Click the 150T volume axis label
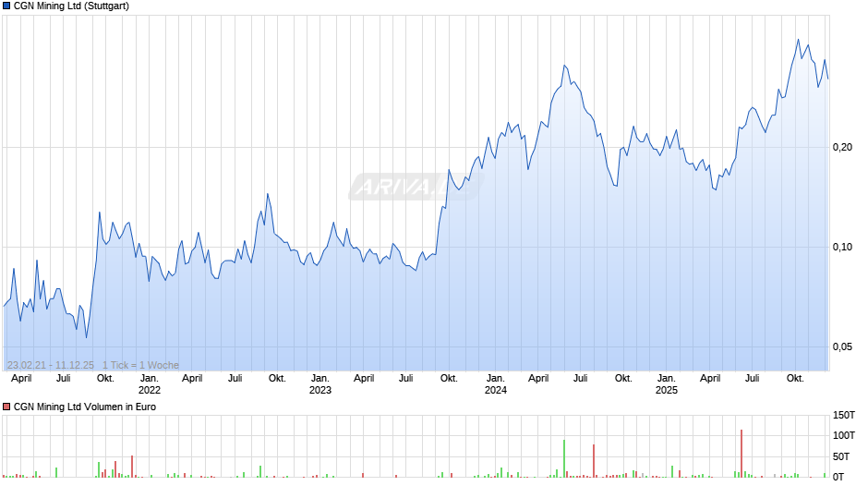868x486 pixels. tap(844, 415)
